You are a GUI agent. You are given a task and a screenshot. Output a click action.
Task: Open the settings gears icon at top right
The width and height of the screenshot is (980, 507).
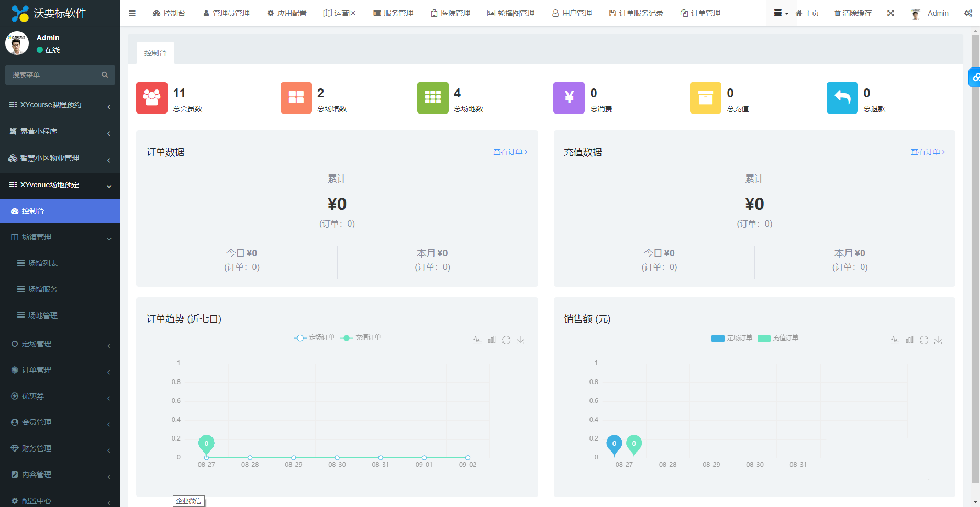point(968,13)
